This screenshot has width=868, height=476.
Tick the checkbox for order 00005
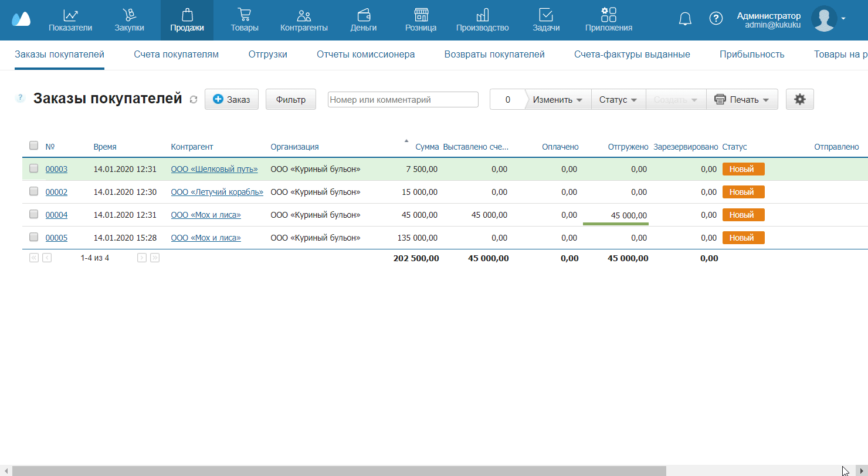(x=34, y=237)
